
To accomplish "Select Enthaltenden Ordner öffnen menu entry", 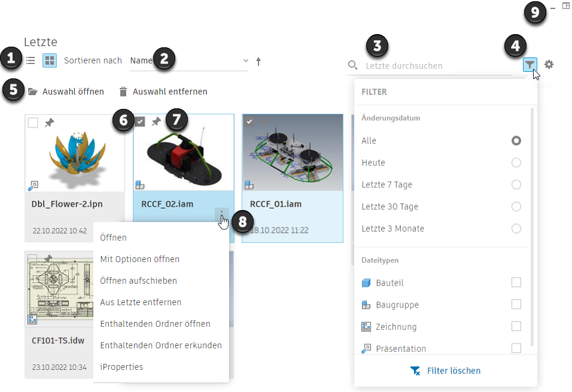I will click(155, 324).
